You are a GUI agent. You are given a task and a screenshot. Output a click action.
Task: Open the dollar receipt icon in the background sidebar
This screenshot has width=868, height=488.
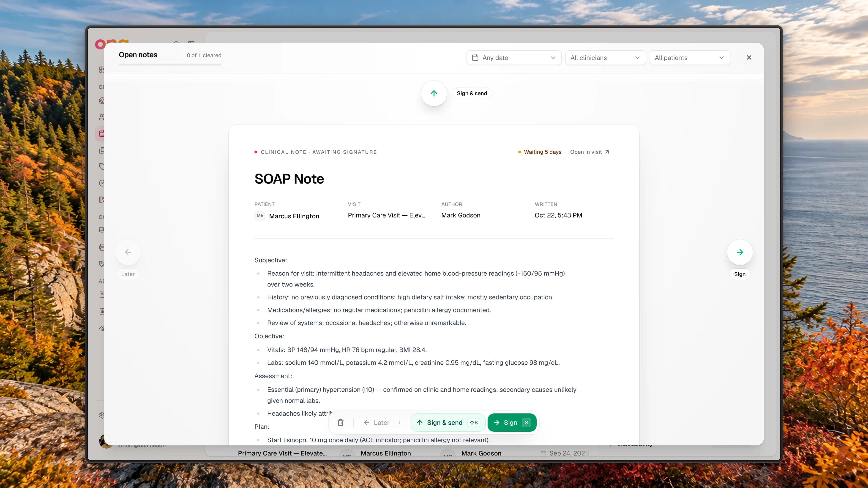[x=102, y=311]
